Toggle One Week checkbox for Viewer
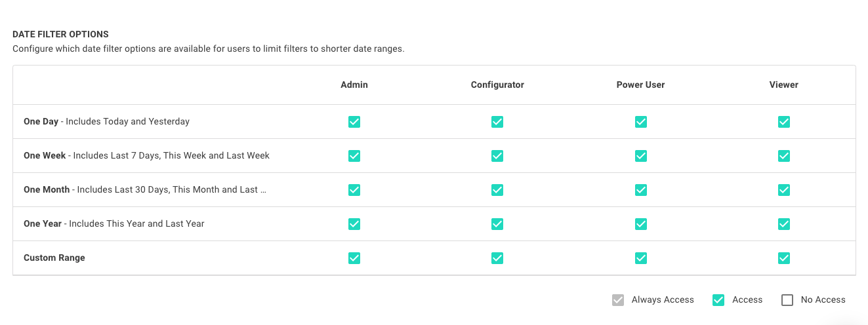 (x=784, y=156)
